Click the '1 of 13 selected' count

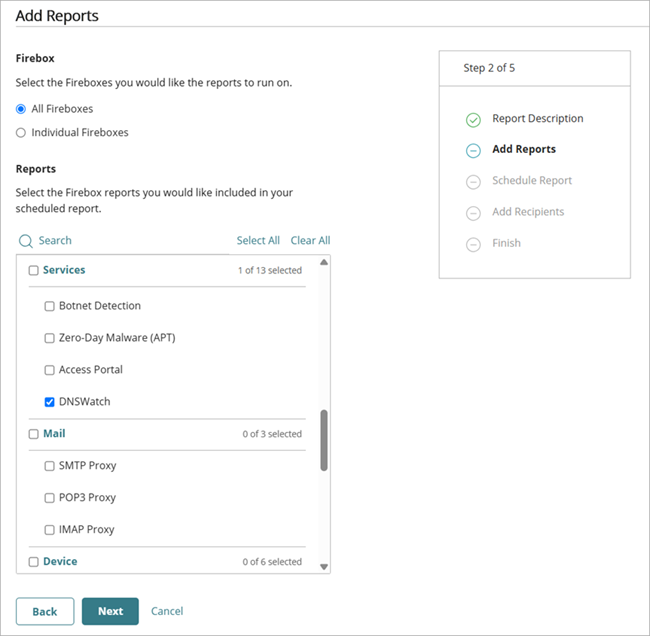pyautogui.click(x=270, y=270)
